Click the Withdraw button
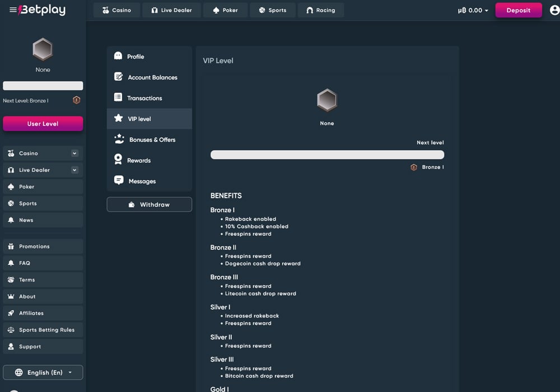560x392 pixels. click(149, 204)
